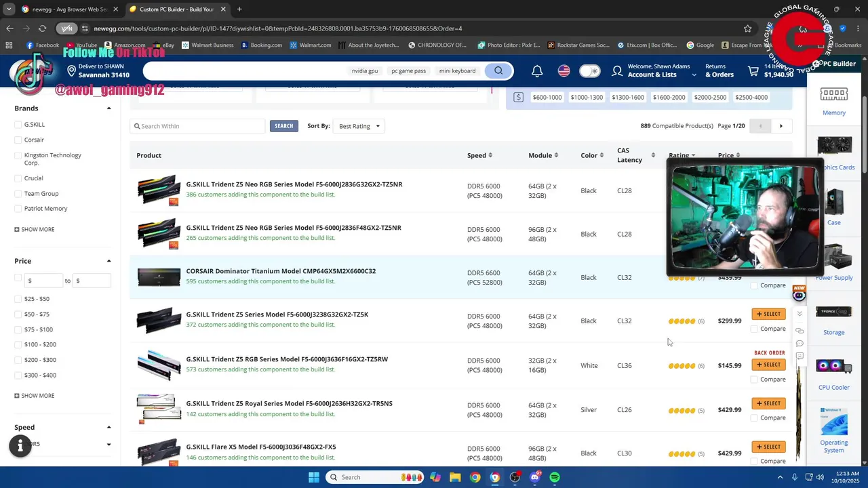Open G.SKILL Flare X5 product title link
This screenshot has width=868, height=488.
[261, 447]
